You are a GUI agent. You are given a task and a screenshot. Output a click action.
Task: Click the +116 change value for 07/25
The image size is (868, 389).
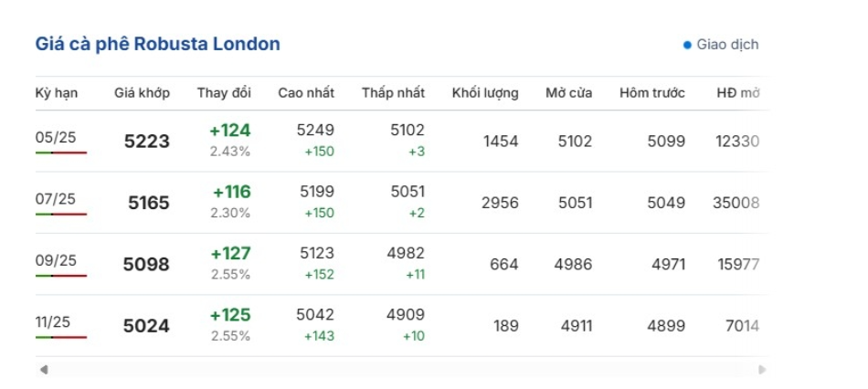click(x=232, y=192)
